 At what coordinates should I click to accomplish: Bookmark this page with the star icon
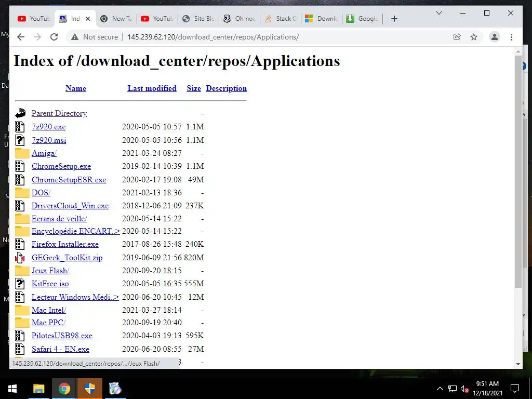point(474,37)
